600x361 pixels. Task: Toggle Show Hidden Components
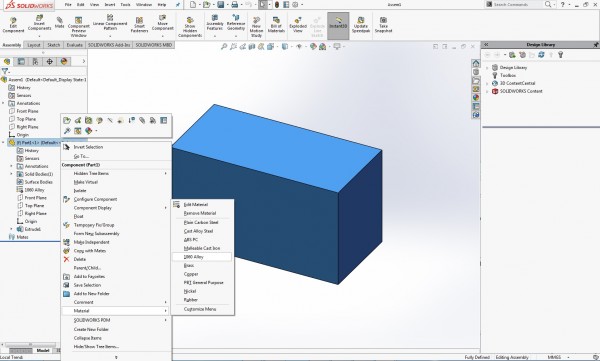[x=190, y=26]
